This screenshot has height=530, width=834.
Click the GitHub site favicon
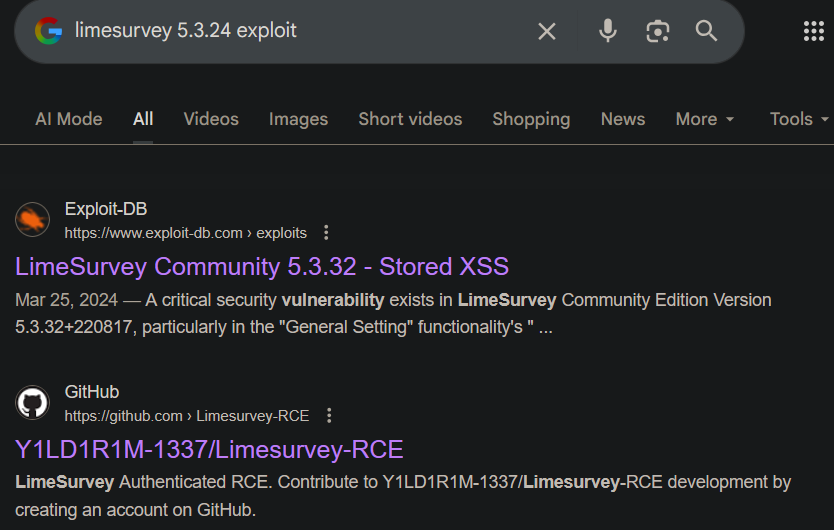click(x=32, y=403)
